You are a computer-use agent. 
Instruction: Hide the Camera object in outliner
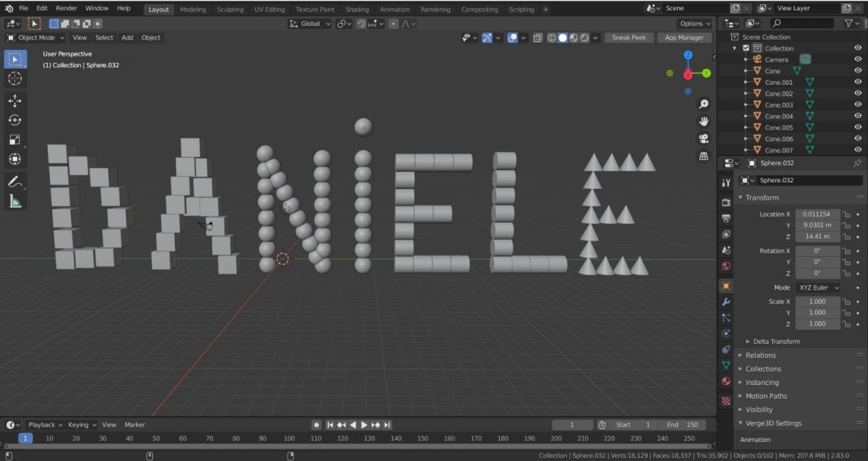(x=858, y=59)
